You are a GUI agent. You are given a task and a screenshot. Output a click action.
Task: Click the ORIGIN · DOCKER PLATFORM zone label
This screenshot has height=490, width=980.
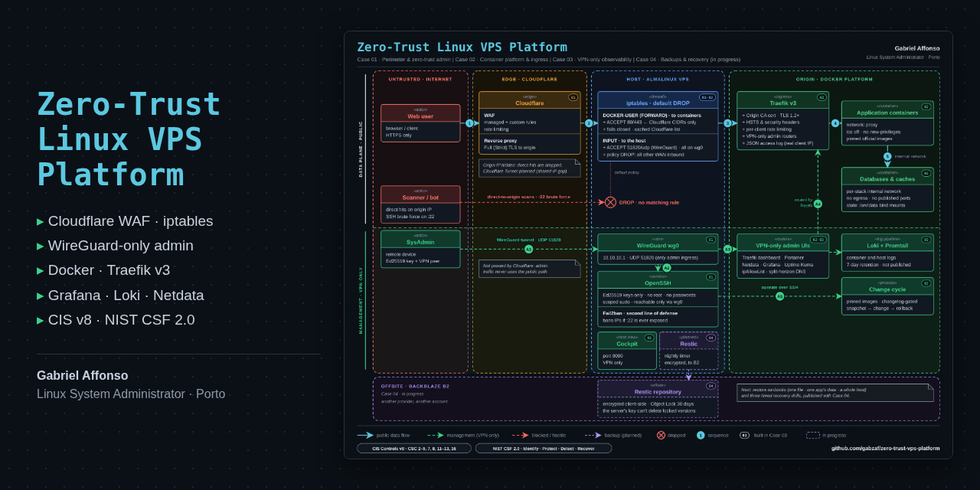click(x=835, y=79)
